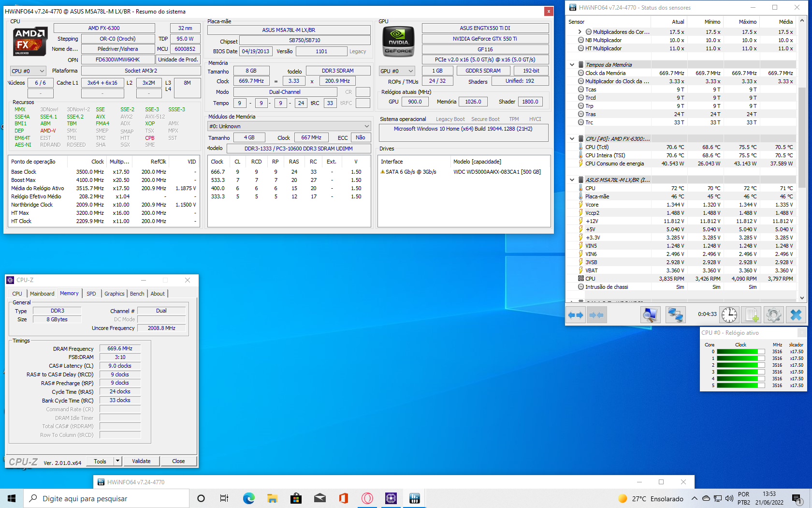Collapse the CPU [#0]: AMD FX-6300 group
Screen dimensions: 812x508
tap(572, 139)
